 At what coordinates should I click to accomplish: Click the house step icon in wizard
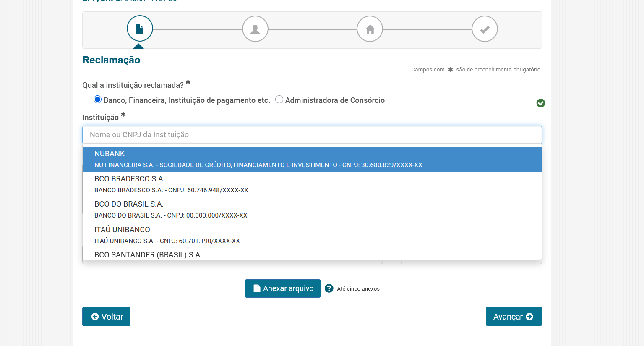click(x=370, y=29)
